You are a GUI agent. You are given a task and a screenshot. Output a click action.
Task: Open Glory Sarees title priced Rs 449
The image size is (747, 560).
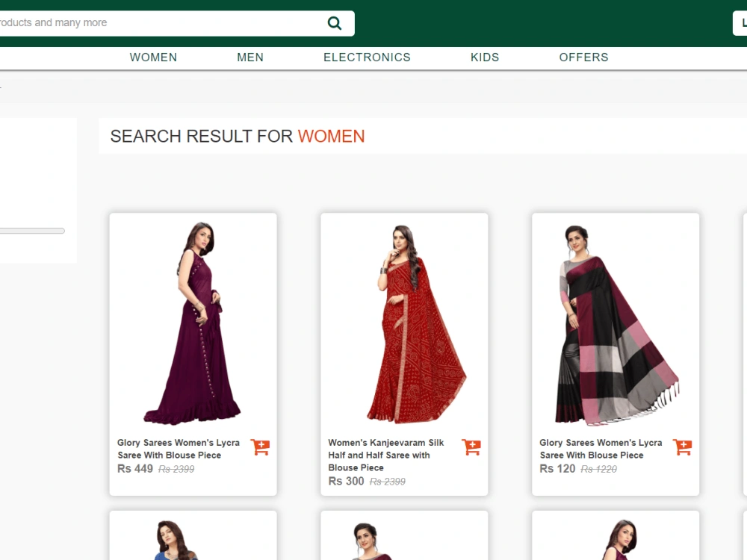pos(179,449)
